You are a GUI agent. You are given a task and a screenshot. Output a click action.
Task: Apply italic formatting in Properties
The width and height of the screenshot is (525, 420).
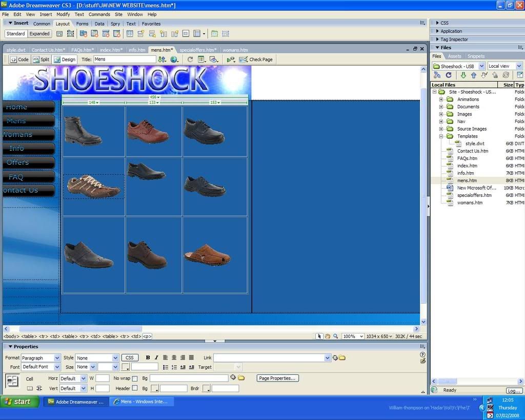(x=156, y=358)
